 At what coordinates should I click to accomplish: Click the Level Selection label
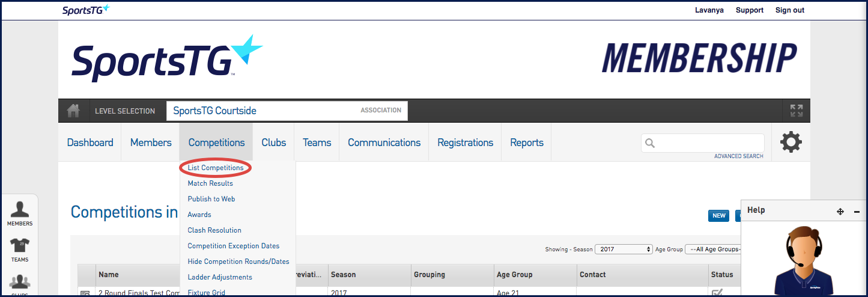click(125, 111)
